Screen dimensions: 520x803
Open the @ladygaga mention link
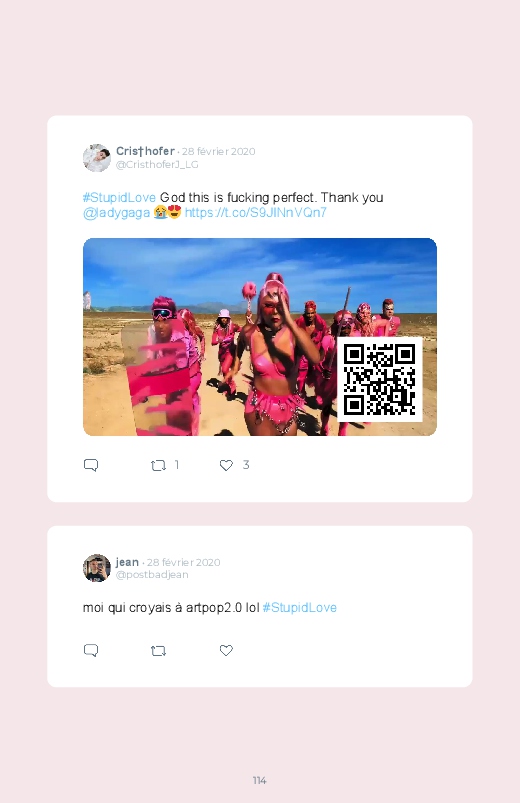116,213
